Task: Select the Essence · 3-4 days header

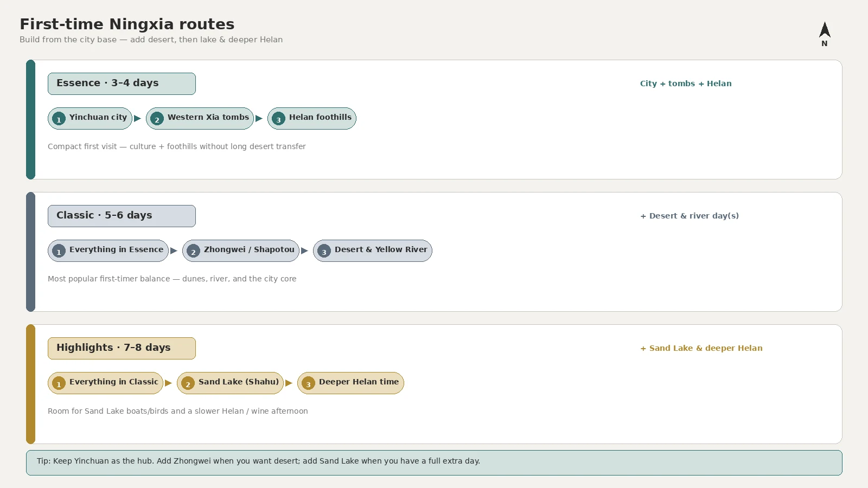Action: (122, 84)
